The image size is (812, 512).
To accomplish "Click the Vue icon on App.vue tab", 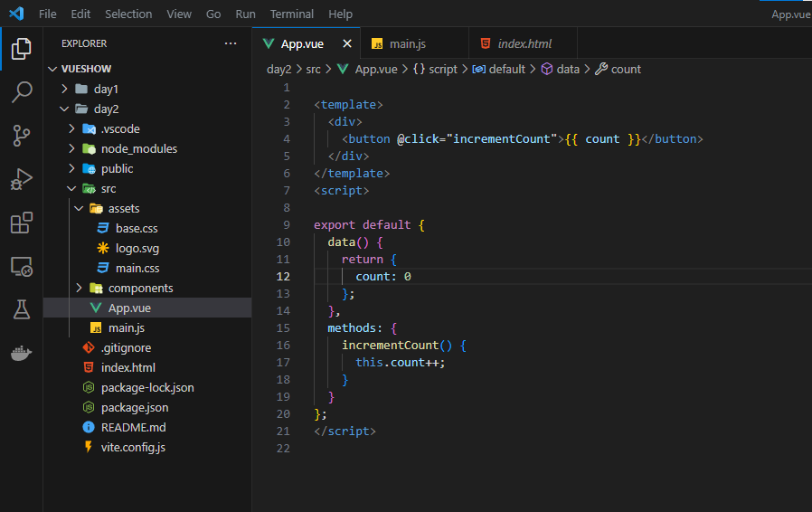I will 269,43.
